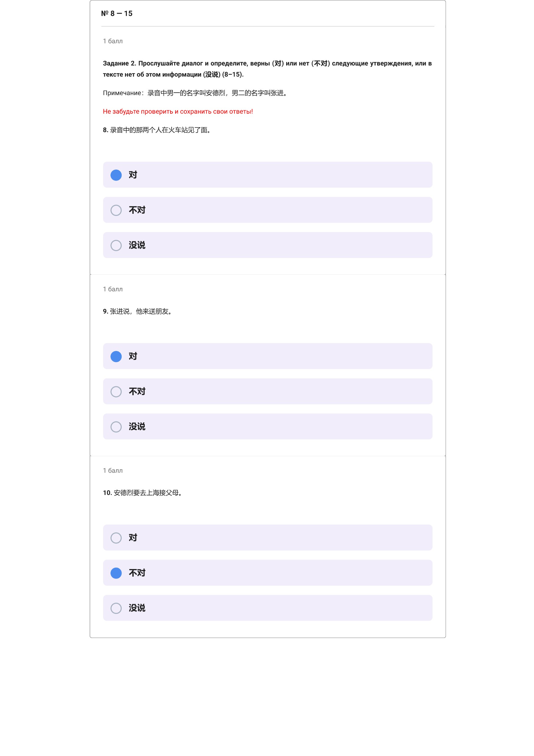Select 没说 radio for question 10
Image resolution: width=534 pixels, height=756 pixels.
(x=116, y=608)
